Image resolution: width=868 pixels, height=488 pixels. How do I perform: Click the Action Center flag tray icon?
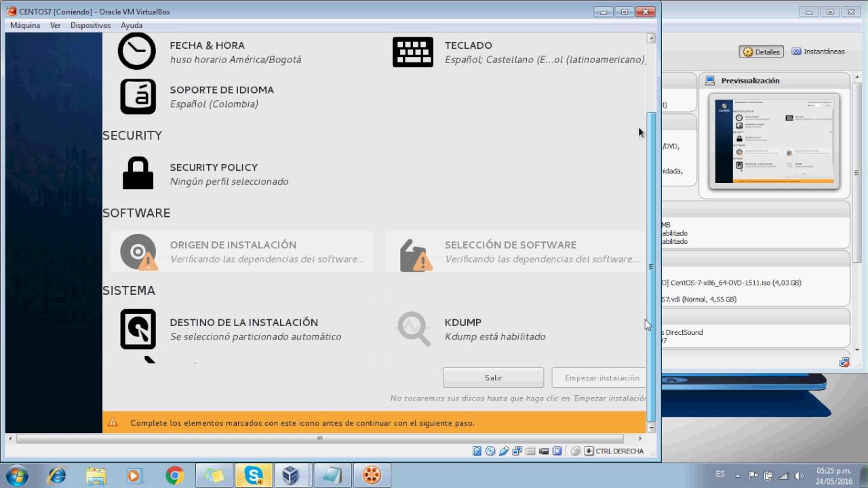pos(753,476)
